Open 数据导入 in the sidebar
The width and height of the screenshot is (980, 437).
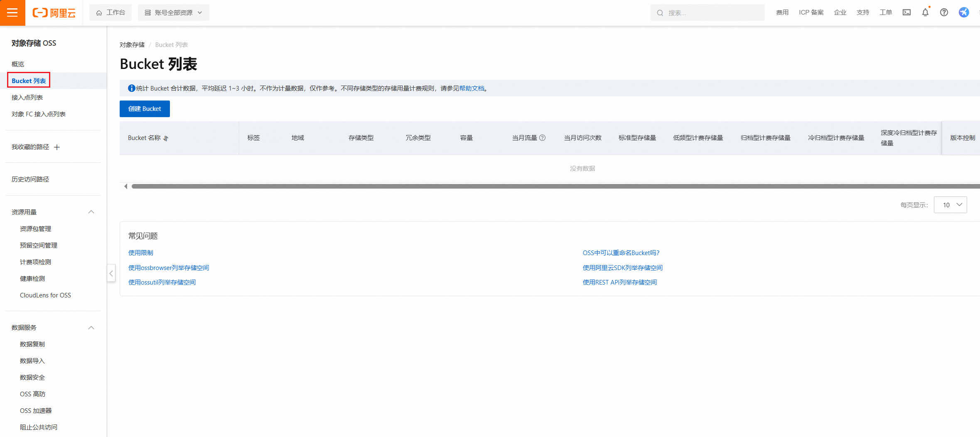(32, 361)
